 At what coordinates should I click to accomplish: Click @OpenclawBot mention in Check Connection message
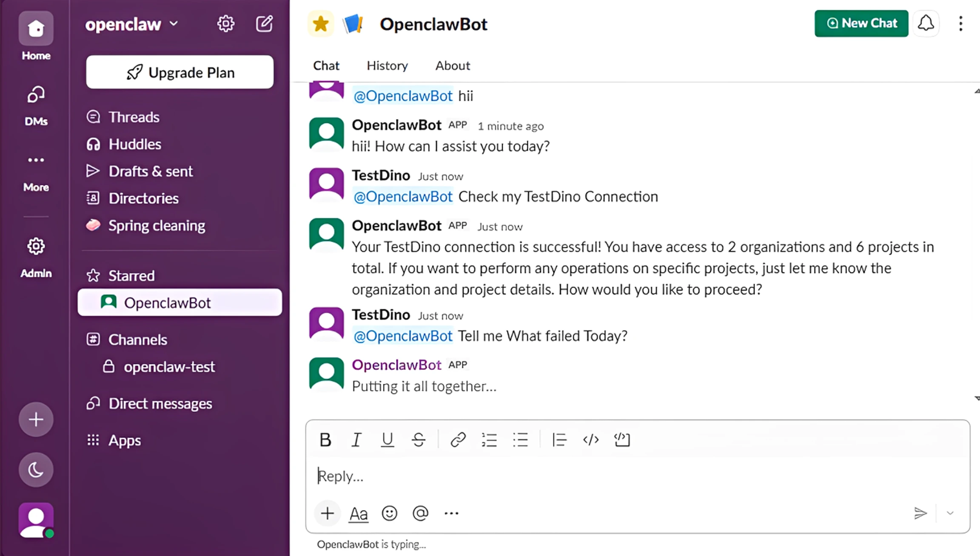(403, 197)
